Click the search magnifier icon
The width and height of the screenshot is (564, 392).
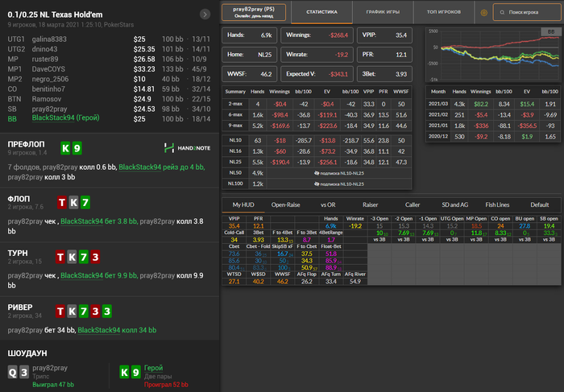coord(502,12)
